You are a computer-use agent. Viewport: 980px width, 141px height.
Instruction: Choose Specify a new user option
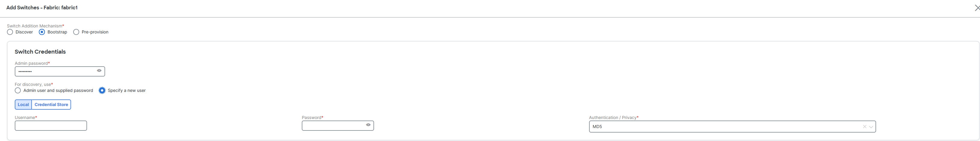coord(102,90)
